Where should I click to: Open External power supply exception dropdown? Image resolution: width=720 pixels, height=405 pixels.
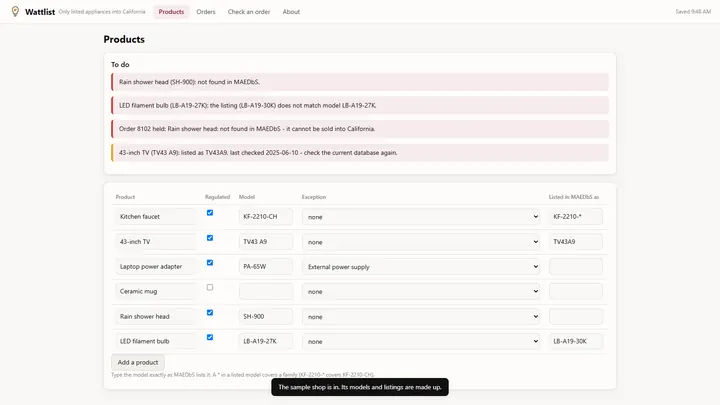coord(421,267)
